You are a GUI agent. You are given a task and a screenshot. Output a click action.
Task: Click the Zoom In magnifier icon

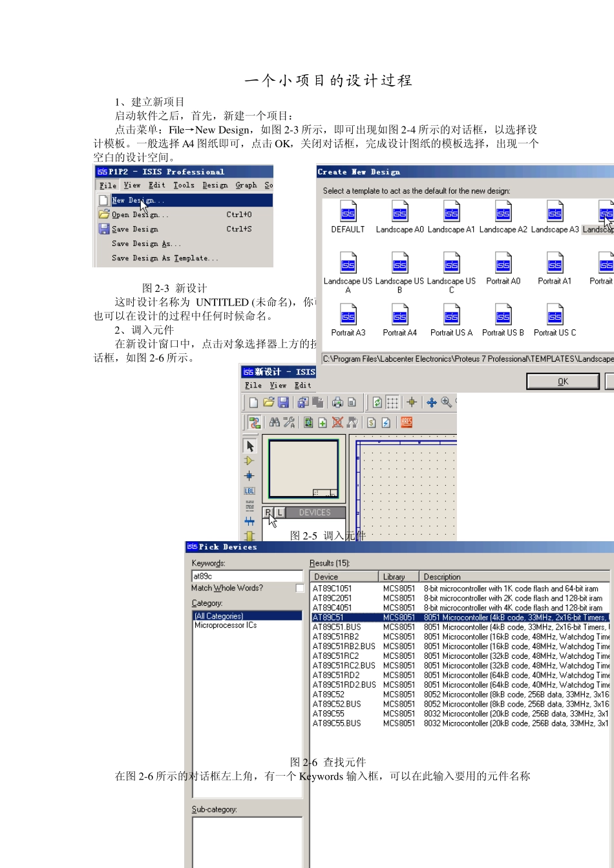coord(447,402)
